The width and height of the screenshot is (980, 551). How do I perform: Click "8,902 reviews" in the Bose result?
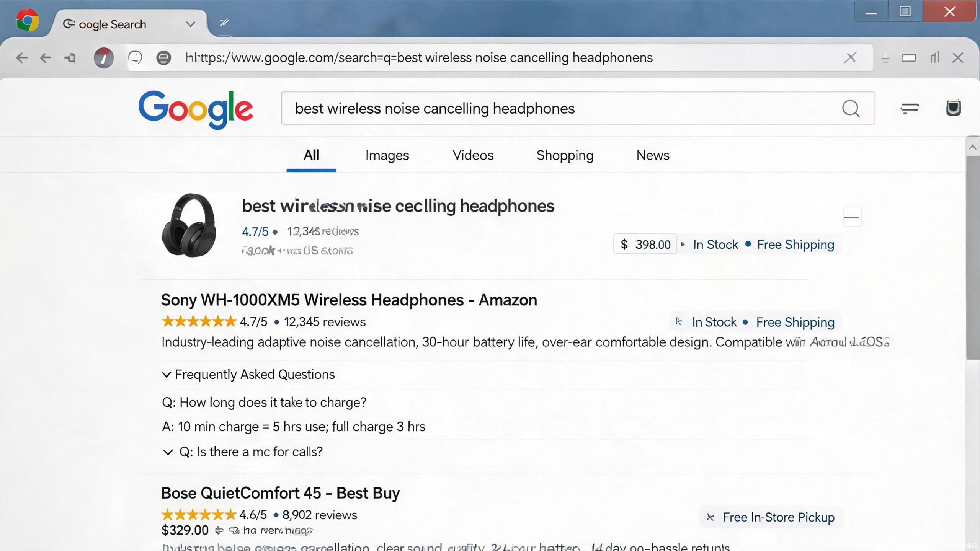[320, 515]
